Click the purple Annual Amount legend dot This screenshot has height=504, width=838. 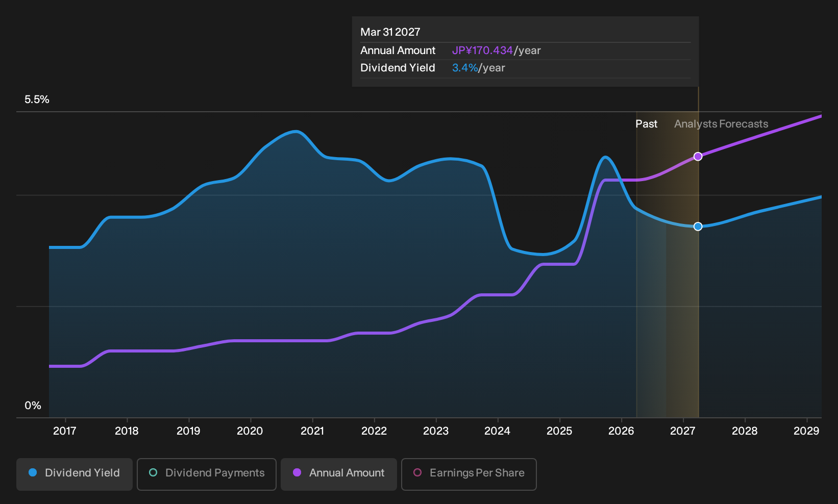pyautogui.click(x=297, y=472)
